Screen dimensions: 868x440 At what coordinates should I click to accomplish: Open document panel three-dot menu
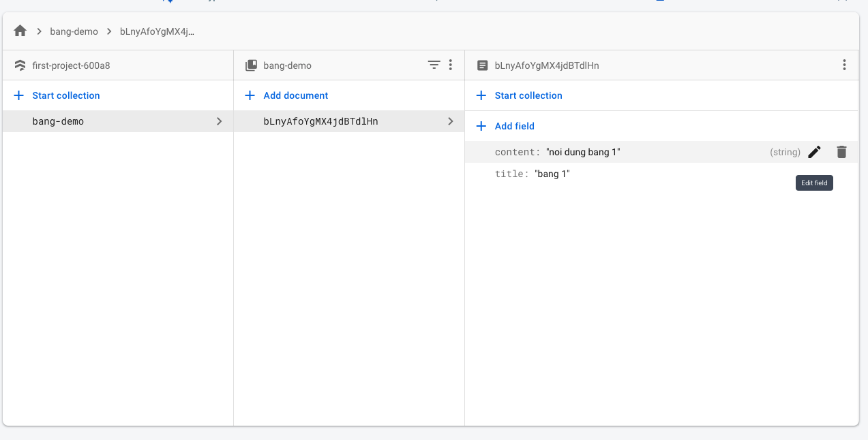point(844,65)
